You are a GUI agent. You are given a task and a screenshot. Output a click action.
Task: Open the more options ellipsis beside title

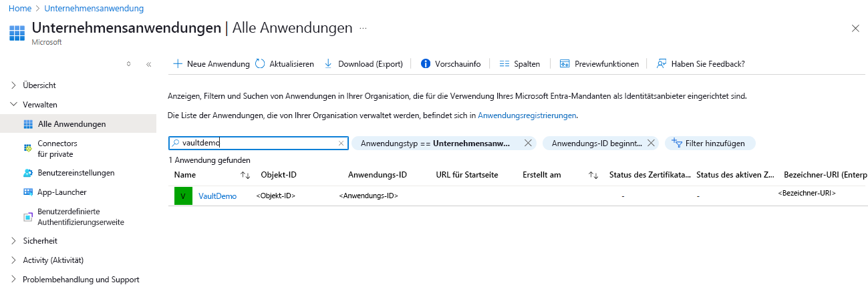364,29
